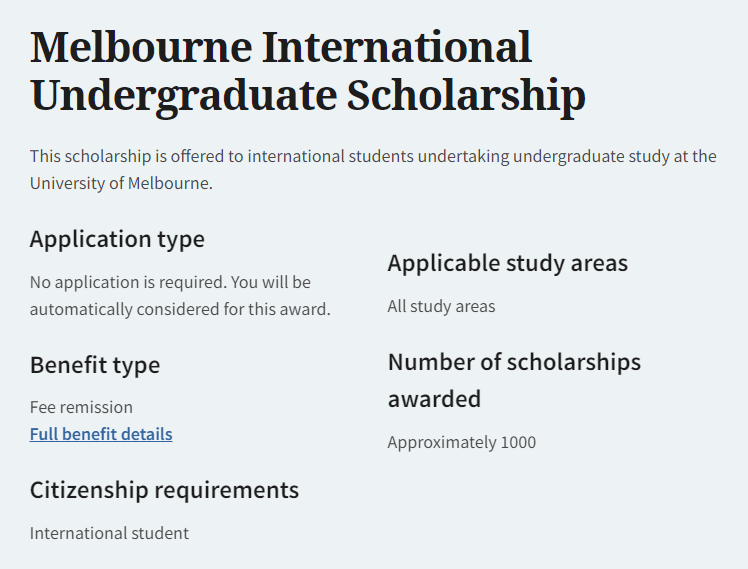Image resolution: width=748 pixels, height=569 pixels.
Task: Select the Applicable study areas heading
Action: click(507, 263)
